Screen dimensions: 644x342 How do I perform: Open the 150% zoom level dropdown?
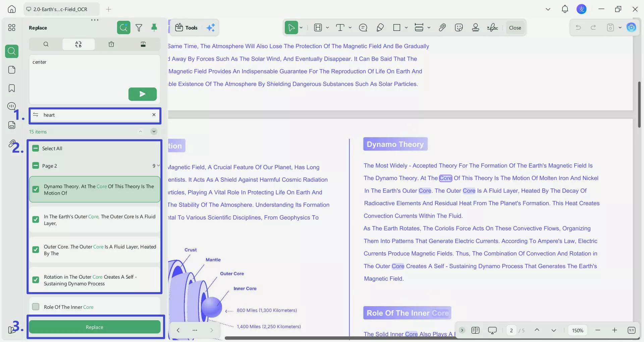coord(577,331)
